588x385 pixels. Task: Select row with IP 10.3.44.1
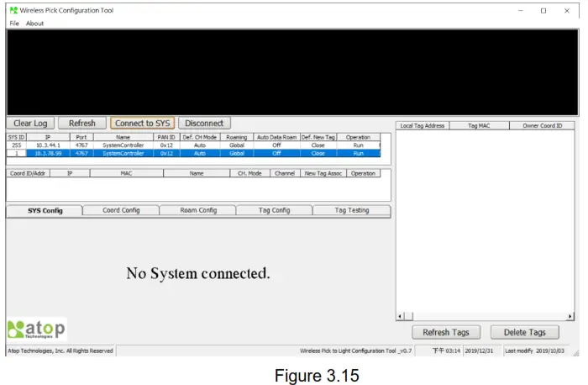[x=193, y=145]
